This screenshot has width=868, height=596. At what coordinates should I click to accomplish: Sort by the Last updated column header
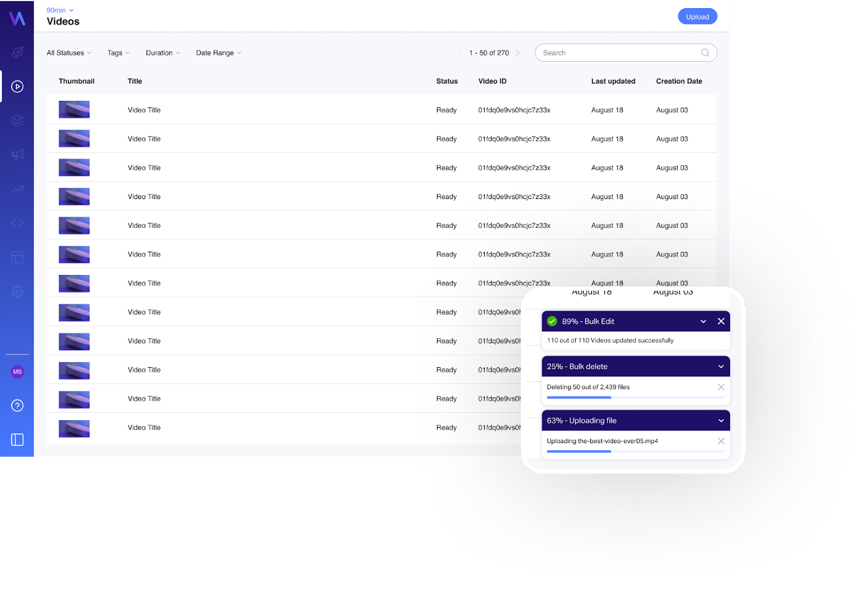[613, 81]
